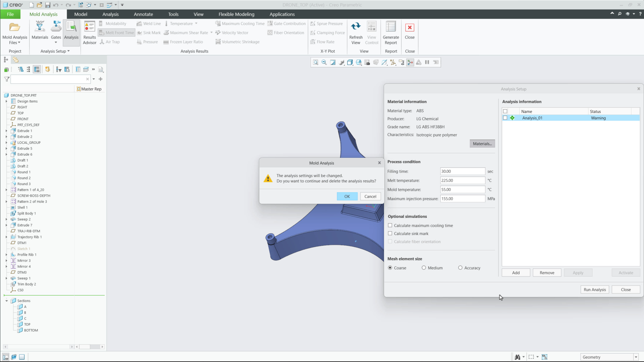Image resolution: width=644 pixels, height=362 pixels.
Task: Open the File menu
Action: (10, 14)
